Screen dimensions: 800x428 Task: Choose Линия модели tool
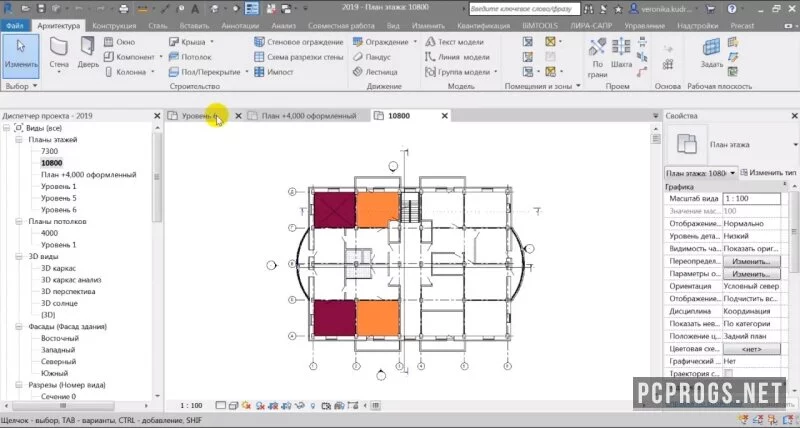click(457, 57)
